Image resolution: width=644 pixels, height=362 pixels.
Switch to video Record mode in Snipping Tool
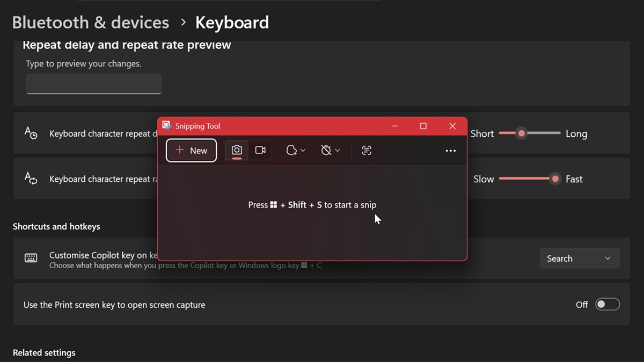[x=260, y=151]
